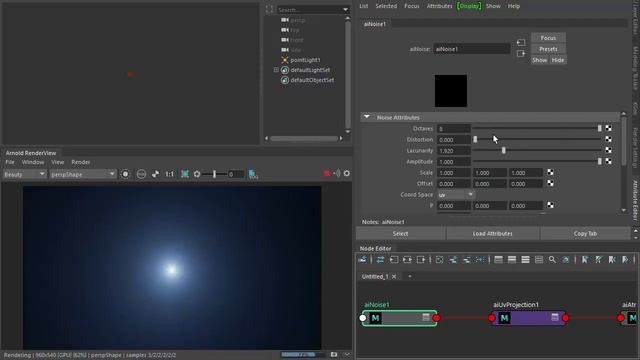
Task: Click the Node Editor output connections icon
Action: coord(421,260)
